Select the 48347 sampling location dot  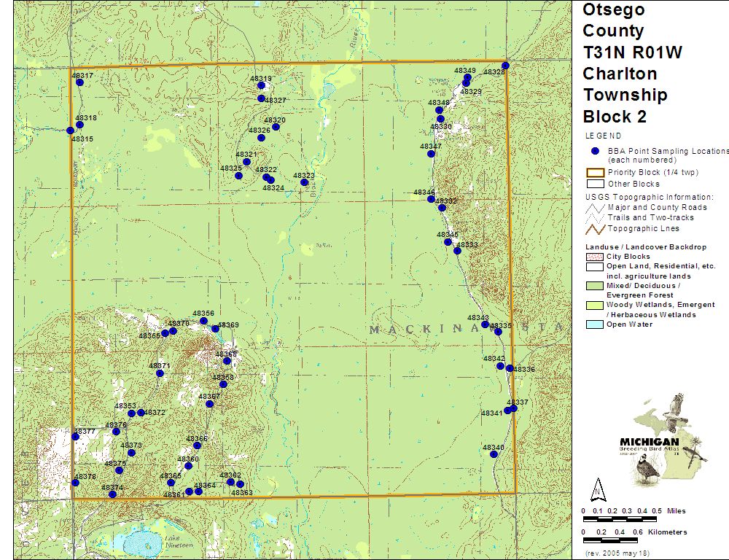pos(431,153)
